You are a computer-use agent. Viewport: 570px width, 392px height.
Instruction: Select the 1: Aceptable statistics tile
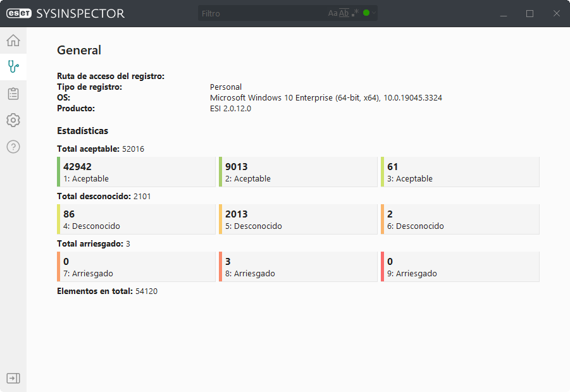(136, 172)
